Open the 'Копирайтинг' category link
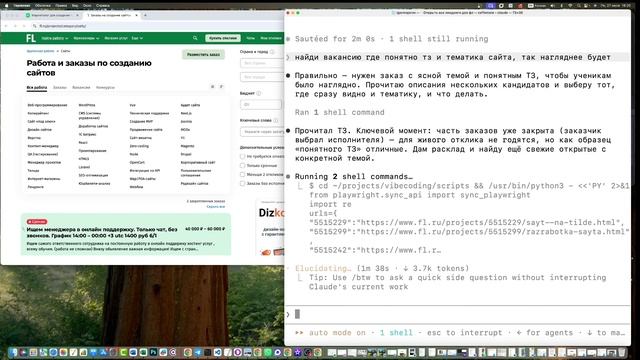This screenshot has width=640, height=360. pos(38,113)
